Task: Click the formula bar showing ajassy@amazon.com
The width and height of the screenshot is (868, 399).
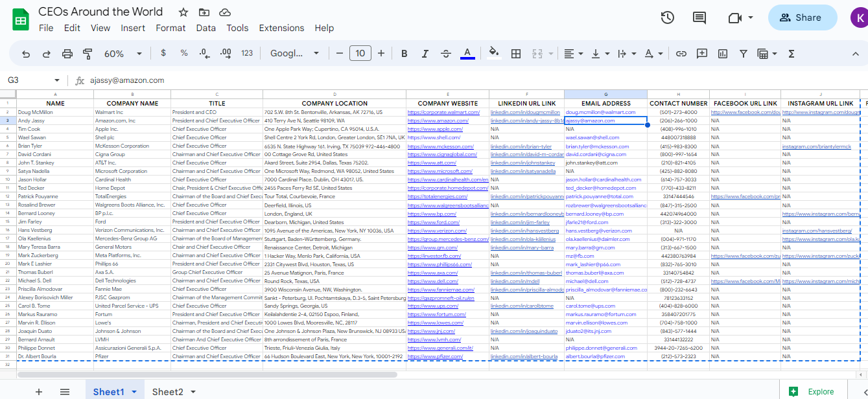Action: [x=476, y=81]
